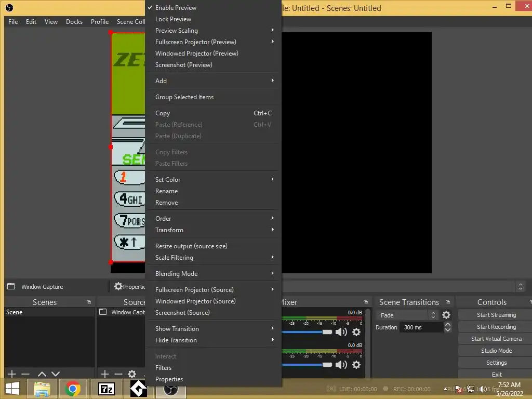Open Filters from context menu
532x399 pixels.
(x=214, y=368)
